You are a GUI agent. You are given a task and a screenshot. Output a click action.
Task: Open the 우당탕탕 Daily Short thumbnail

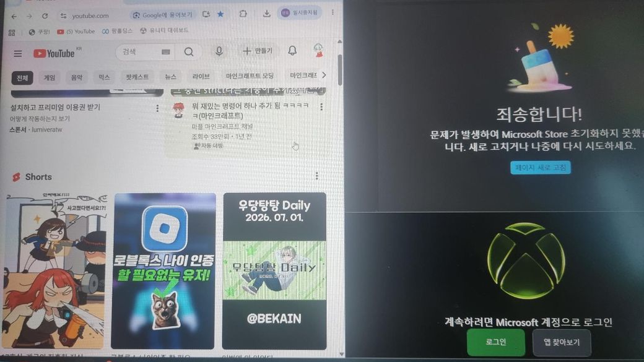(274, 271)
